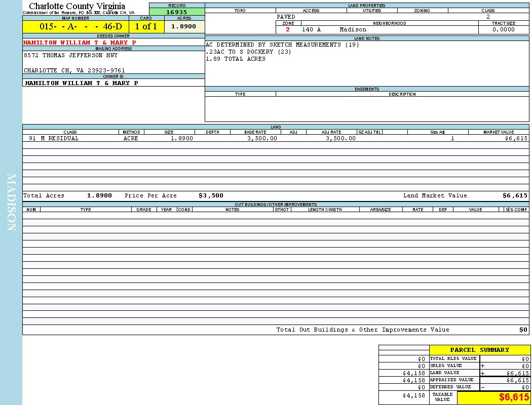The image size is (532, 405).
Task: Select the Acres value at top of card
Action: tap(183, 27)
